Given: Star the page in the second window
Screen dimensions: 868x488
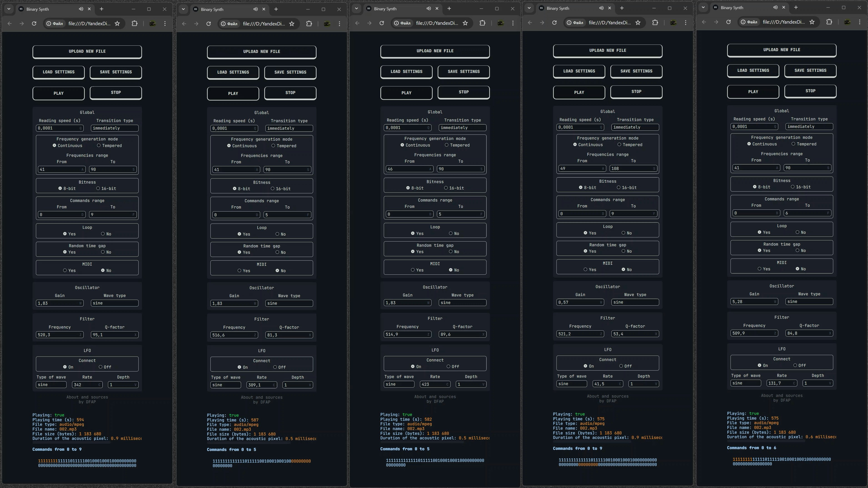Looking at the screenshot, I should [292, 24].
